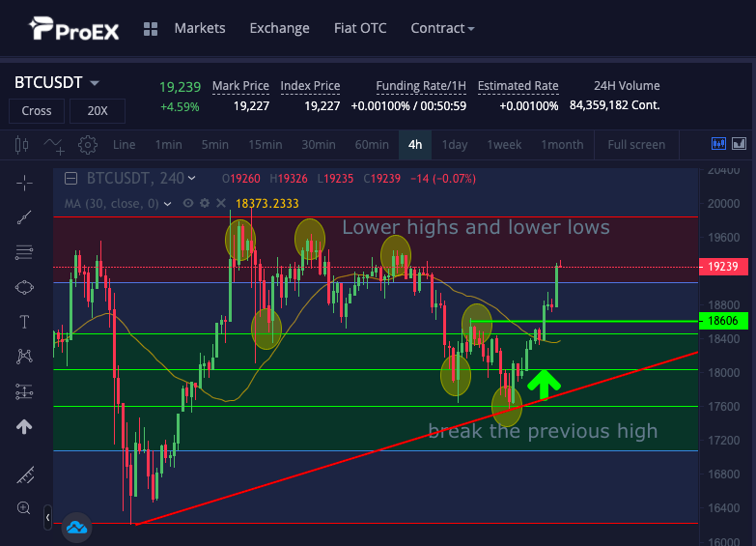This screenshot has width=756, height=546.
Task: Click the close value C19239
Action: (381, 179)
